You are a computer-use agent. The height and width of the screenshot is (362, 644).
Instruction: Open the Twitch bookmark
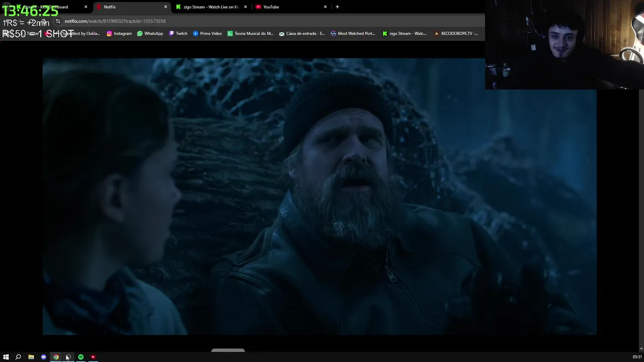pos(178,34)
